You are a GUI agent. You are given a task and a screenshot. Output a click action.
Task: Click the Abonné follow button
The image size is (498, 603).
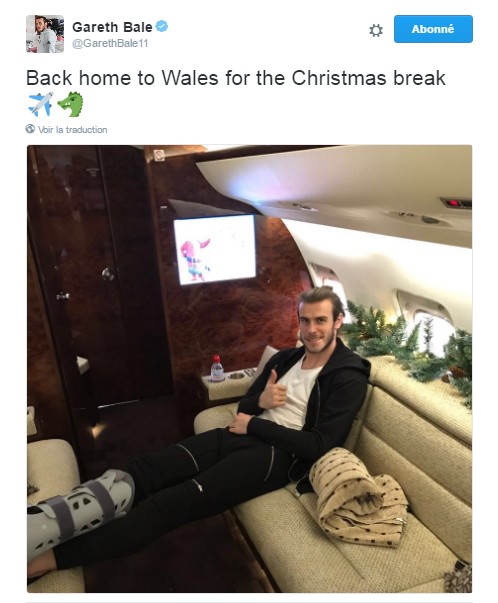(433, 29)
